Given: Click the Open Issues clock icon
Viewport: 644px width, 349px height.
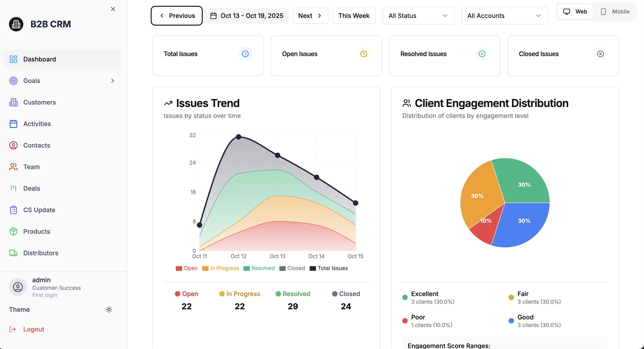Looking at the screenshot, I should pos(363,54).
